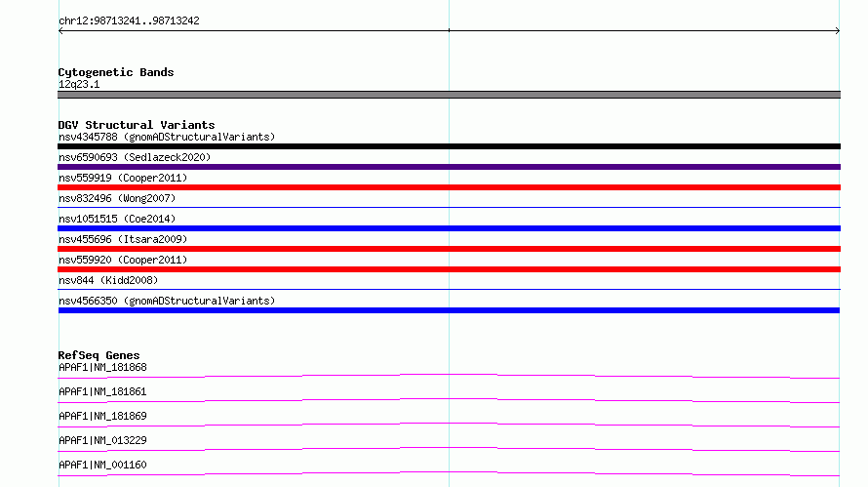The height and width of the screenshot is (487, 868).
Task: Click the black nsv4345788 variant bar
Action: 449,146
